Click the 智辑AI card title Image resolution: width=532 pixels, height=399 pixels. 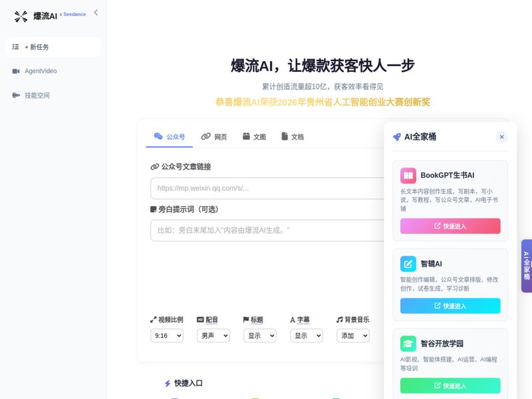[431, 263]
